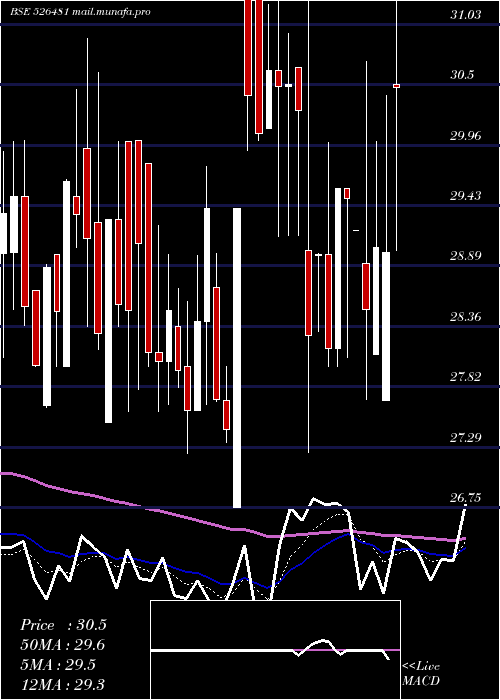Image resolution: width=500 pixels, height=700 pixels.
Task: Click the 'Price : 30.5' readout
Action: pos(63,625)
